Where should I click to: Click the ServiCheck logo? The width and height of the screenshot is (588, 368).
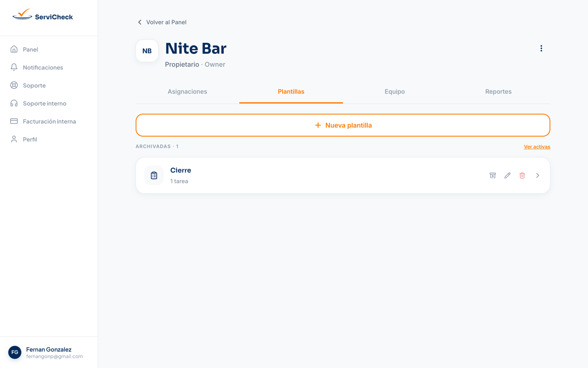(42, 15)
